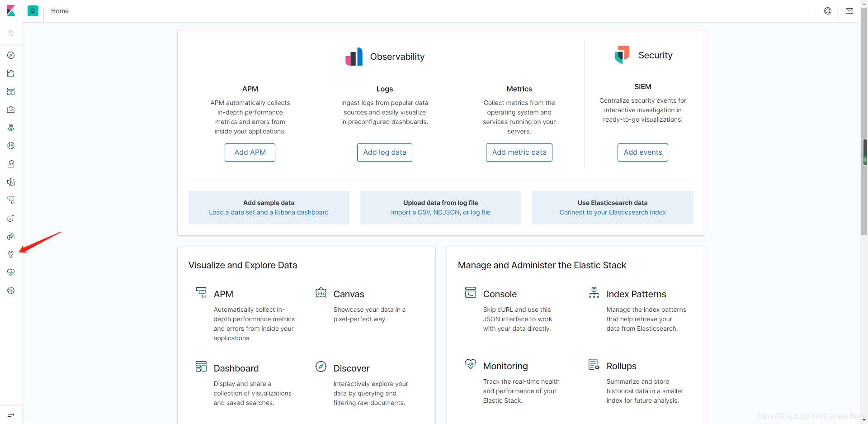Open Discover compass icon in sidebar
This screenshot has height=424, width=868.
tap(11, 55)
